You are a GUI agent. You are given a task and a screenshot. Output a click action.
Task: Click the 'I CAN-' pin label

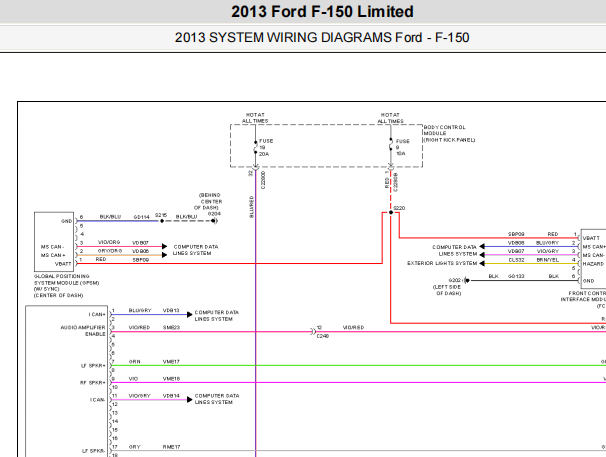97,400
